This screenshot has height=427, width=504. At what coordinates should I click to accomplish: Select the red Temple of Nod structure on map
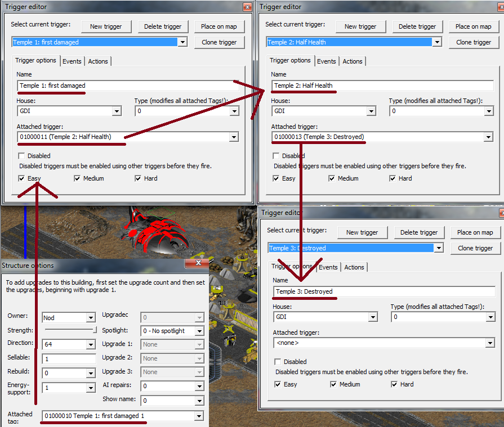click(157, 232)
